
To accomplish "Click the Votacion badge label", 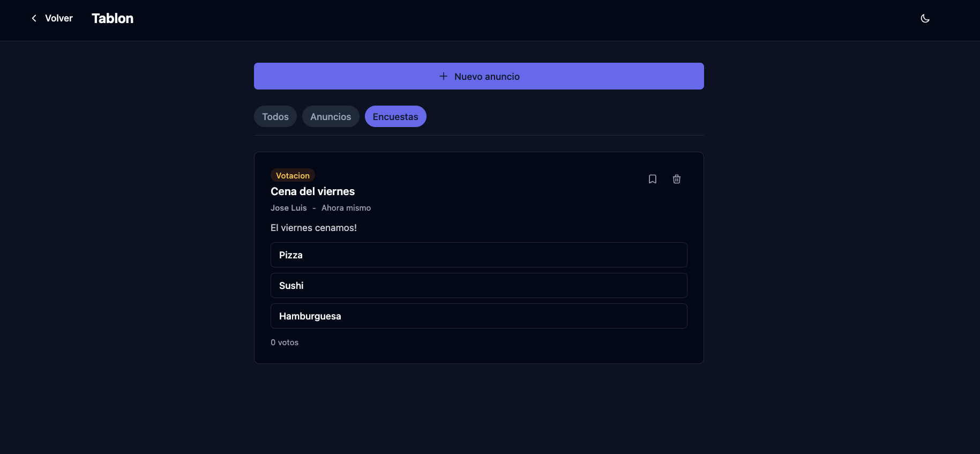I will (x=293, y=175).
